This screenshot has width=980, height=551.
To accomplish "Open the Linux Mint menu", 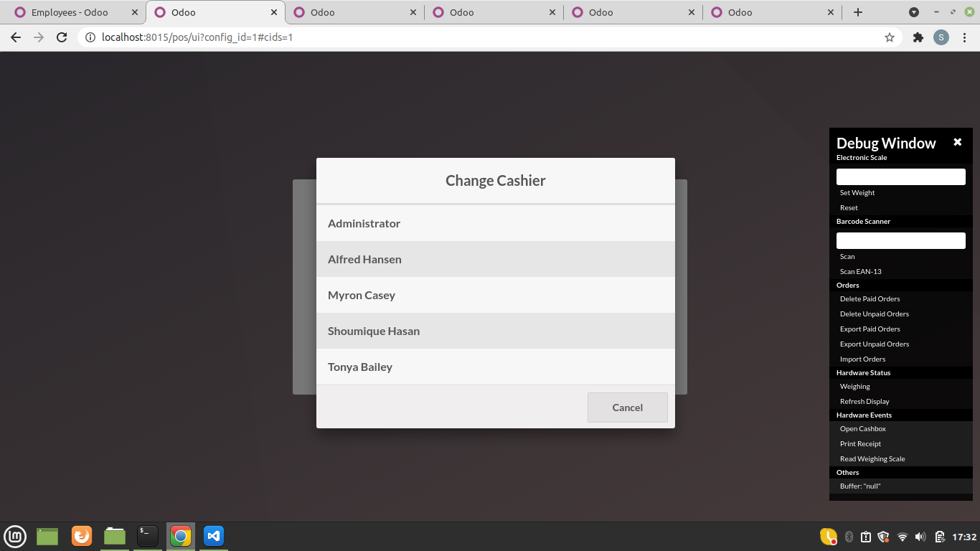I will (15, 536).
